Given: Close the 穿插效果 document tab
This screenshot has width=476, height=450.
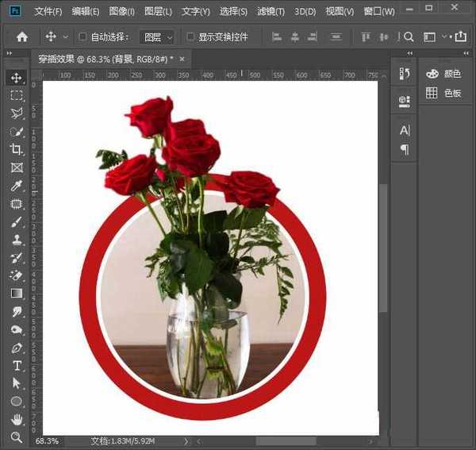Looking at the screenshot, I should pos(182,60).
